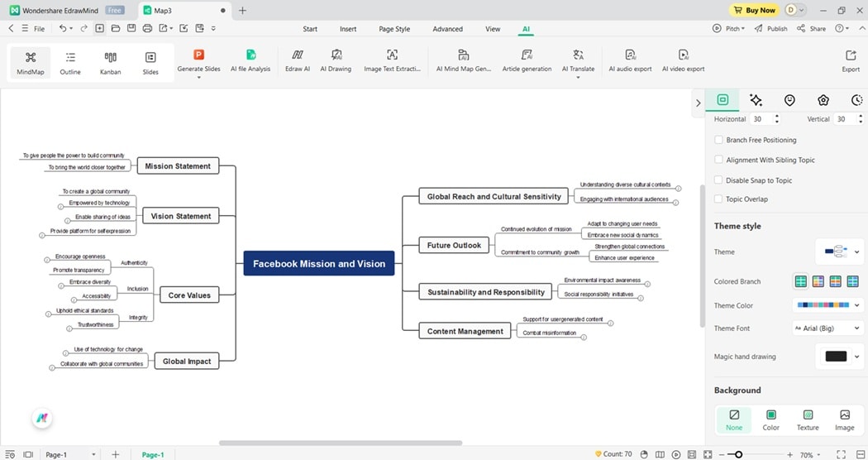The image size is (868, 460).
Task: Open Pitch dropdown menu
Action: (x=728, y=28)
